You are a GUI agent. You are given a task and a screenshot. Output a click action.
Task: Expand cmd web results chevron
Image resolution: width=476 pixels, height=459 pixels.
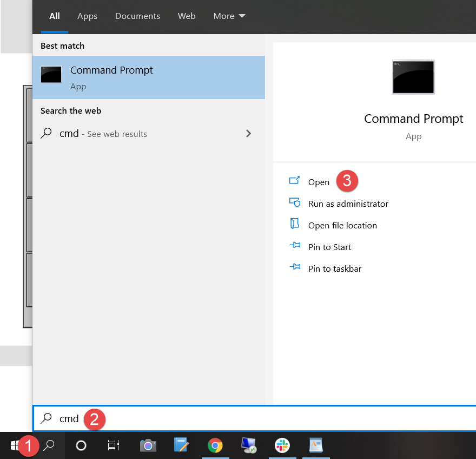click(248, 134)
